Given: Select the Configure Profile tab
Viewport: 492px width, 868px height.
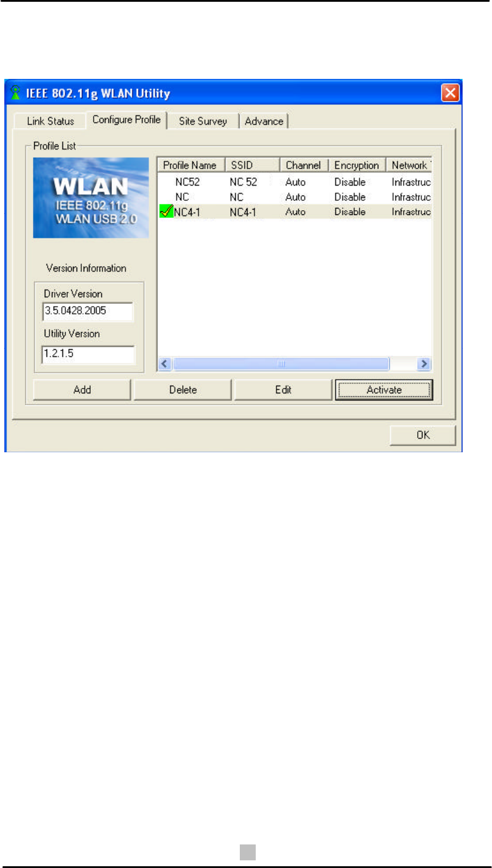Looking at the screenshot, I should (x=127, y=120).
